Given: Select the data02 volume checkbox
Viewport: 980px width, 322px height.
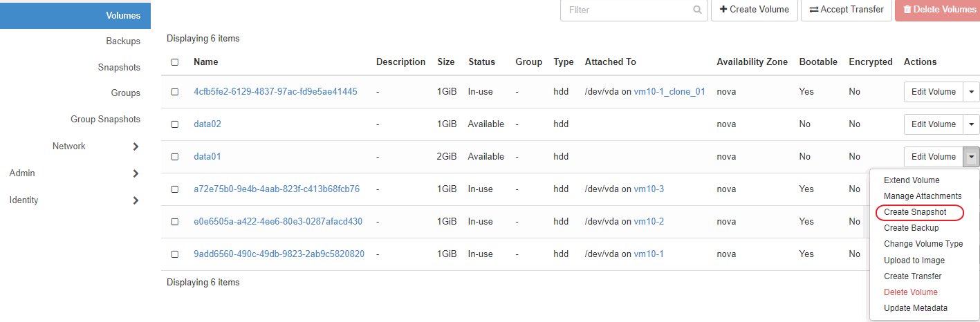Looking at the screenshot, I should click(175, 124).
